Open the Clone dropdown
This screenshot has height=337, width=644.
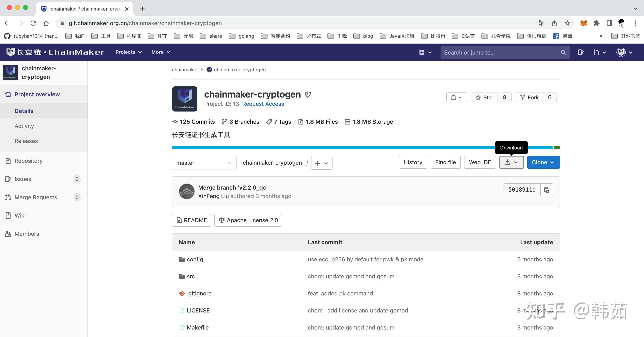click(543, 162)
